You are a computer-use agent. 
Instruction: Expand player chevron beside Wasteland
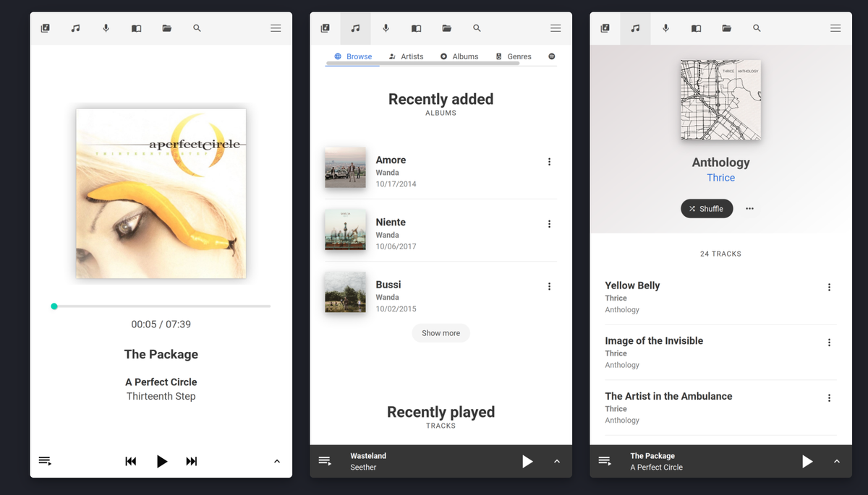(x=556, y=461)
